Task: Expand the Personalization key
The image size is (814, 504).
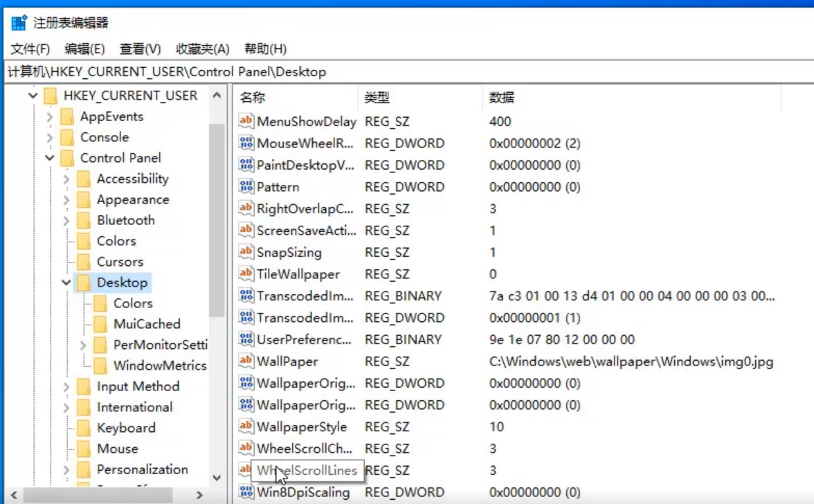Action: click(x=66, y=470)
